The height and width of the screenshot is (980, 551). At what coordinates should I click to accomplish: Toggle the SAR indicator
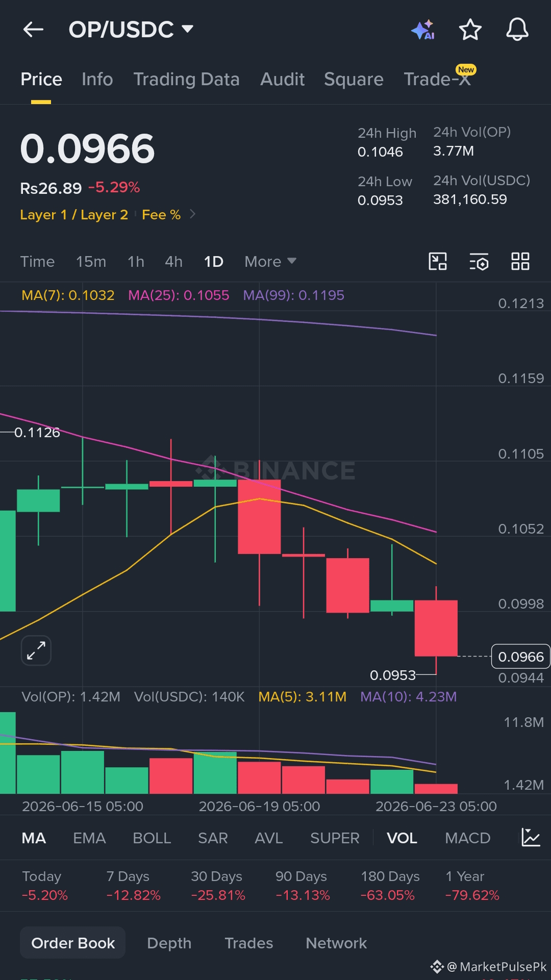213,838
